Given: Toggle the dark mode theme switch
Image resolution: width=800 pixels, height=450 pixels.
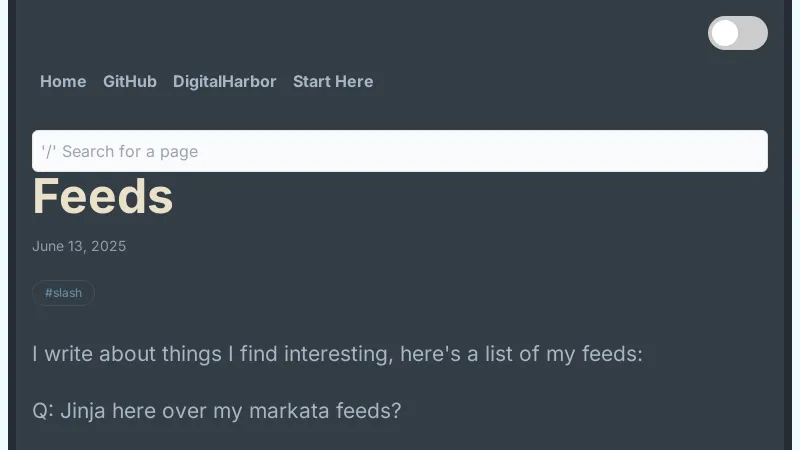Looking at the screenshot, I should tap(738, 33).
